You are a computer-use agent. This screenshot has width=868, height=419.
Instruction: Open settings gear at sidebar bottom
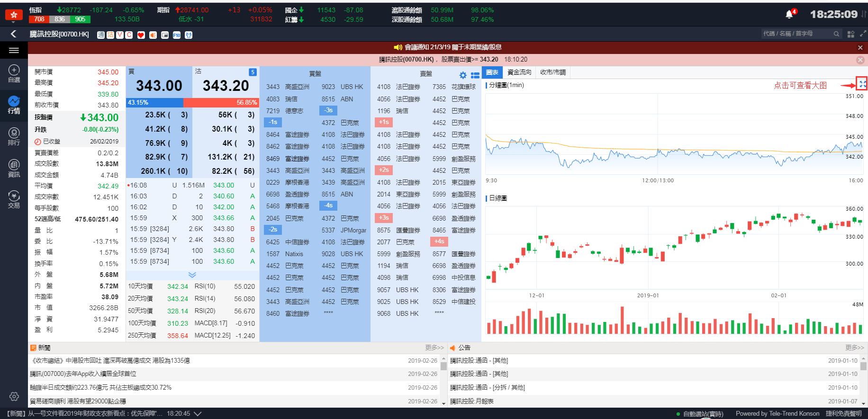(14, 396)
